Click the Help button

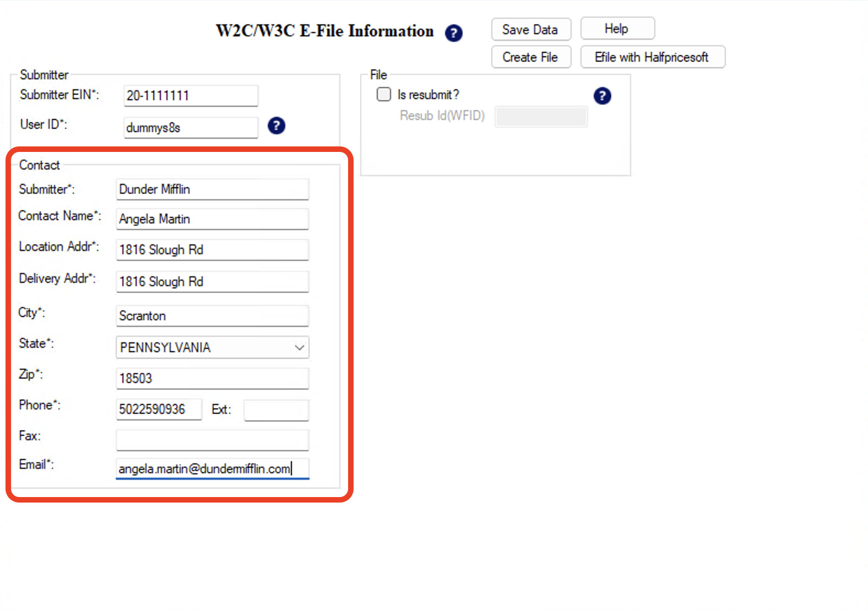coord(617,29)
